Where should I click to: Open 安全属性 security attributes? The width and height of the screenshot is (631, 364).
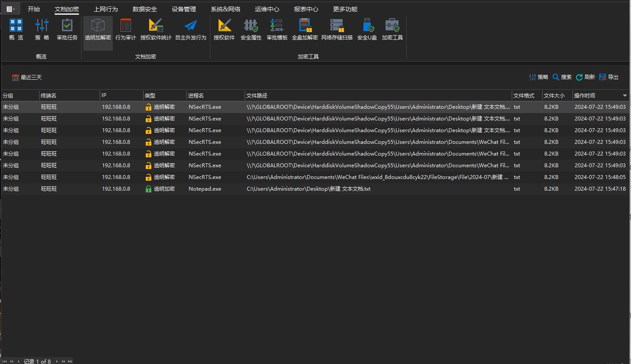251,29
